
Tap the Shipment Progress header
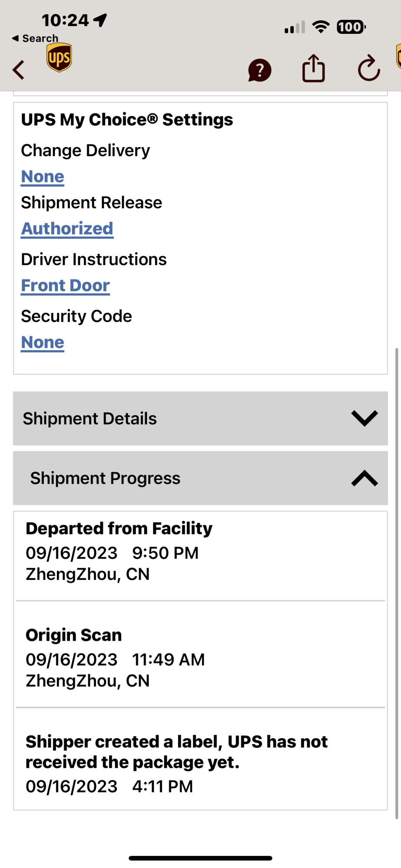point(105,478)
